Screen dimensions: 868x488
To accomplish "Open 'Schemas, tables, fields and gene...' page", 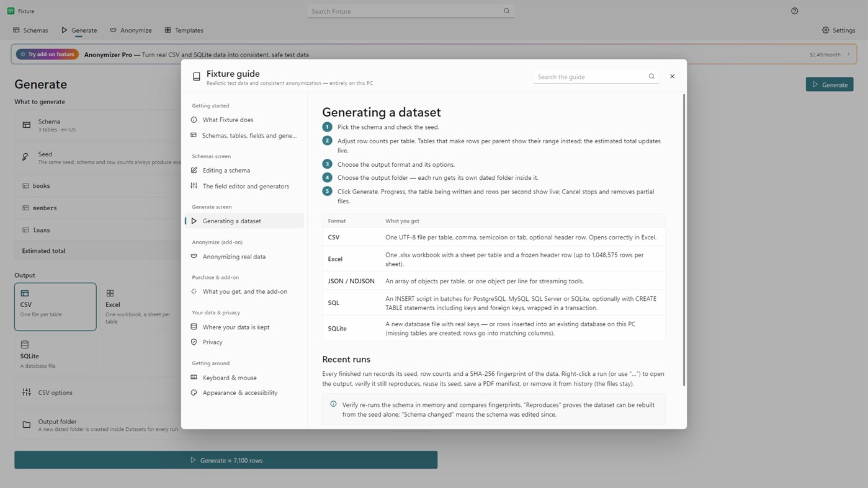I will 244,135.
